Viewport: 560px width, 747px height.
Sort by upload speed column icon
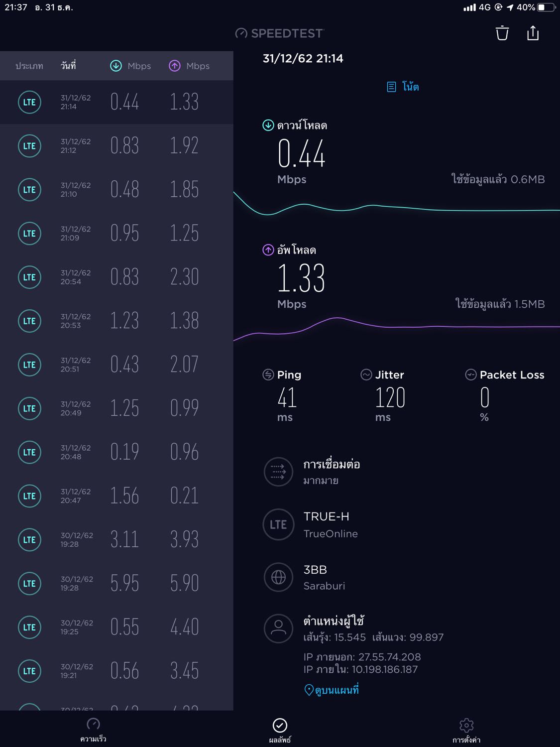point(175,66)
